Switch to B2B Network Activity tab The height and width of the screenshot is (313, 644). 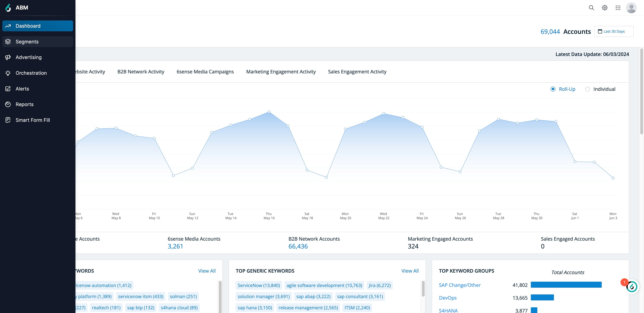click(x=141, y=72)
